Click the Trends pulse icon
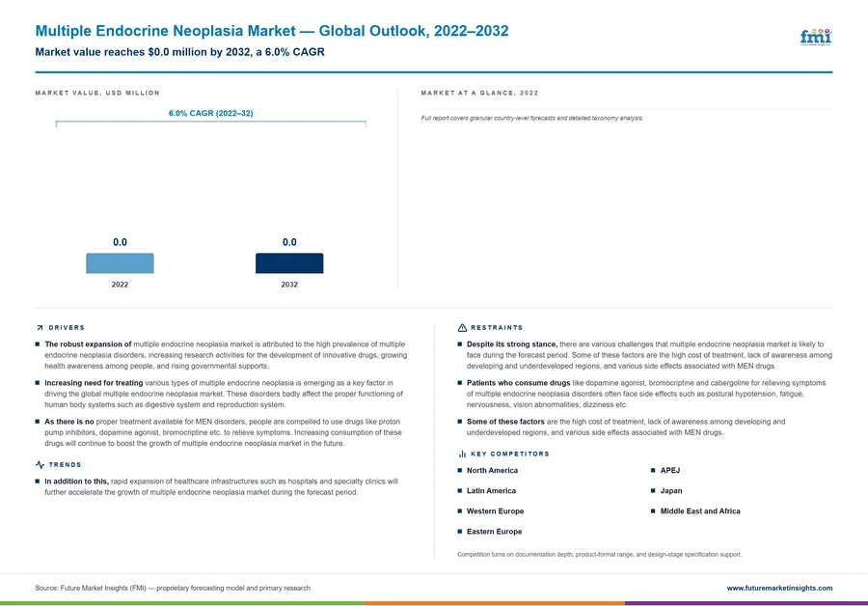Viewport: 868px width, 606px height. pos(40,465)
